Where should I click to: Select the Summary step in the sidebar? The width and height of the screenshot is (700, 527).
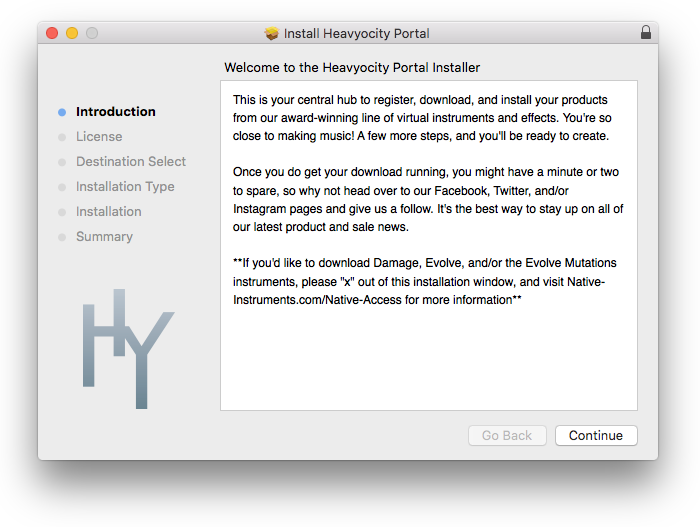tap(104, 237)
